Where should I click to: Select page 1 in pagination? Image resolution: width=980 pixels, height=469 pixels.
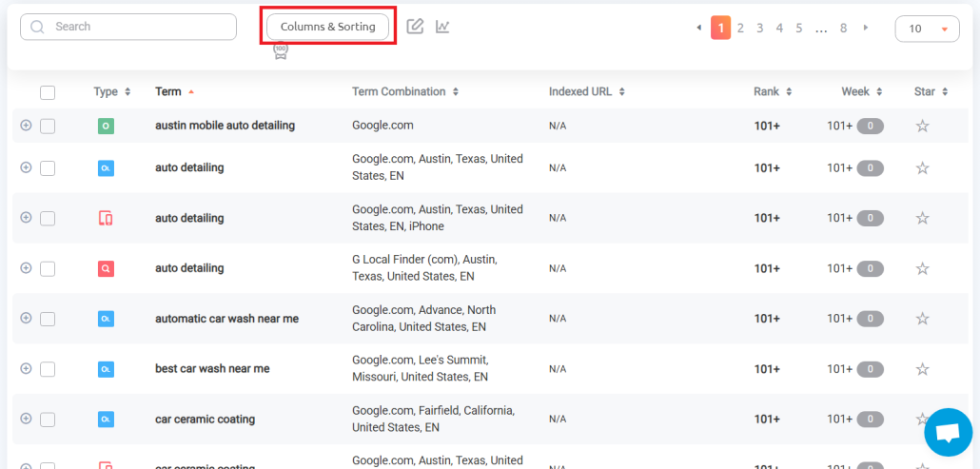720,29
